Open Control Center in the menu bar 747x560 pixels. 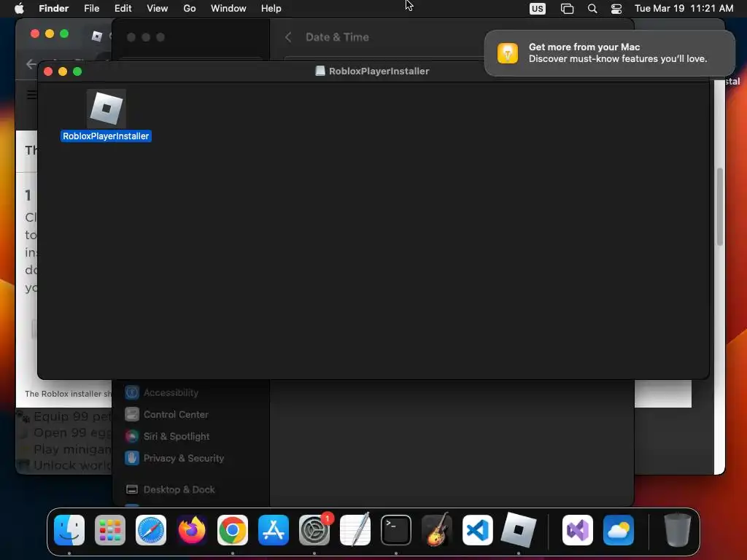[616, 9]
